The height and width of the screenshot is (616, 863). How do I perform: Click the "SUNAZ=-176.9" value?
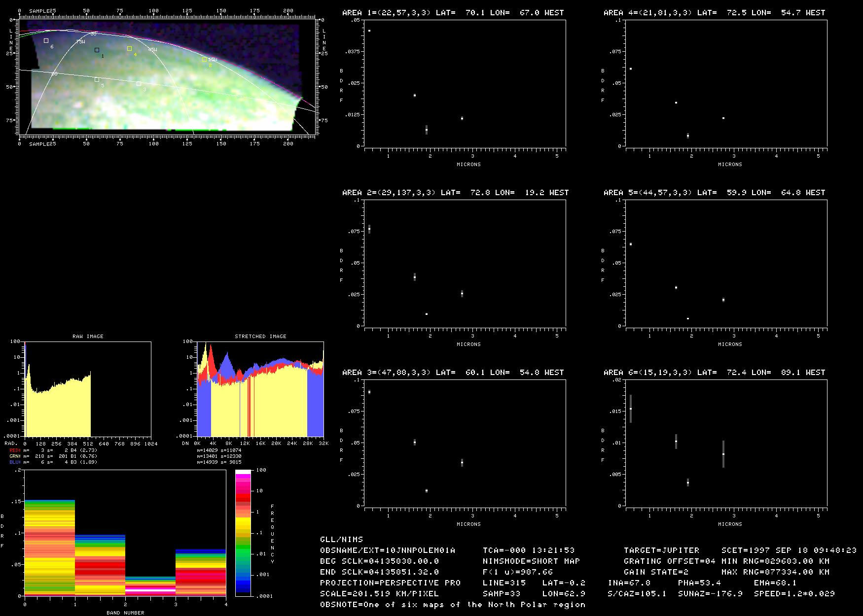pyautogui.click(x=711, y=594)
